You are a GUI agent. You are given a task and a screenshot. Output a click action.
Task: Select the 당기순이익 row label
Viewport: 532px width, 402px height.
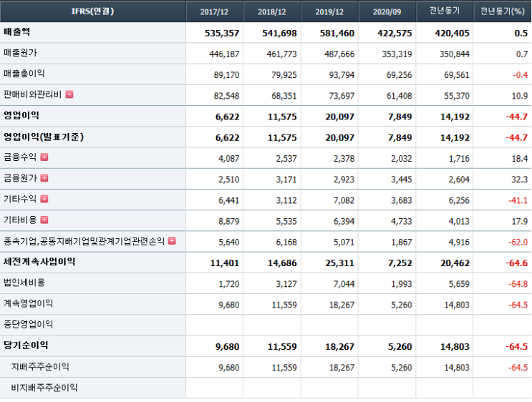pyautogui.click(x=26, y=345)
